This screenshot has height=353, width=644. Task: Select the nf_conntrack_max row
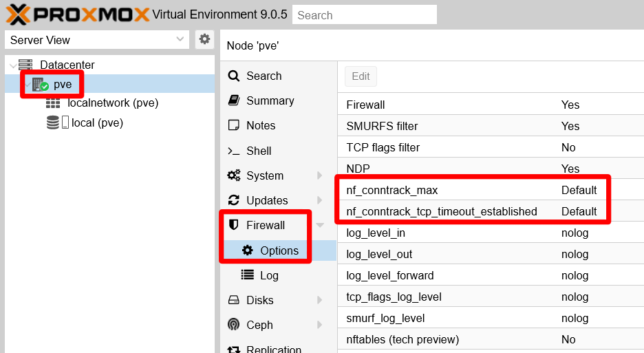(491, 190)
